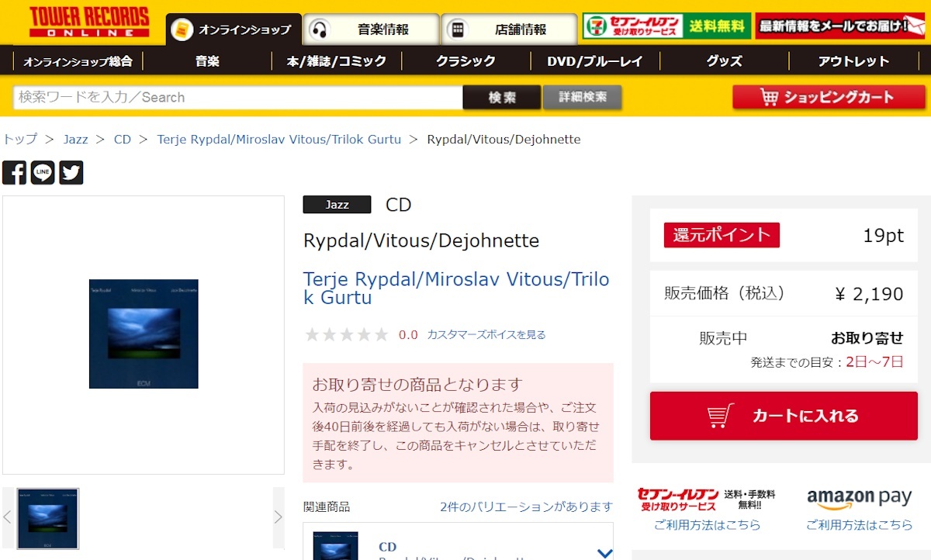Open the 音楽 menu
The height and width of the screenshot is (560, 931).
click(207, 61)
